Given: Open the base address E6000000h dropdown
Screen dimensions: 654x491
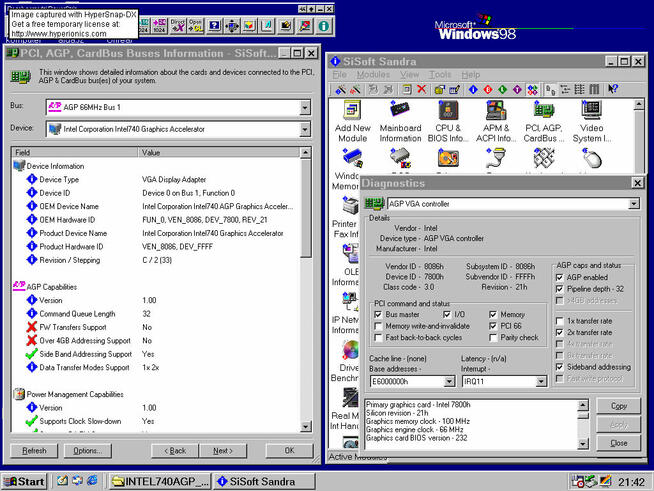Looking at the screenshot, I should pos(449,381).
